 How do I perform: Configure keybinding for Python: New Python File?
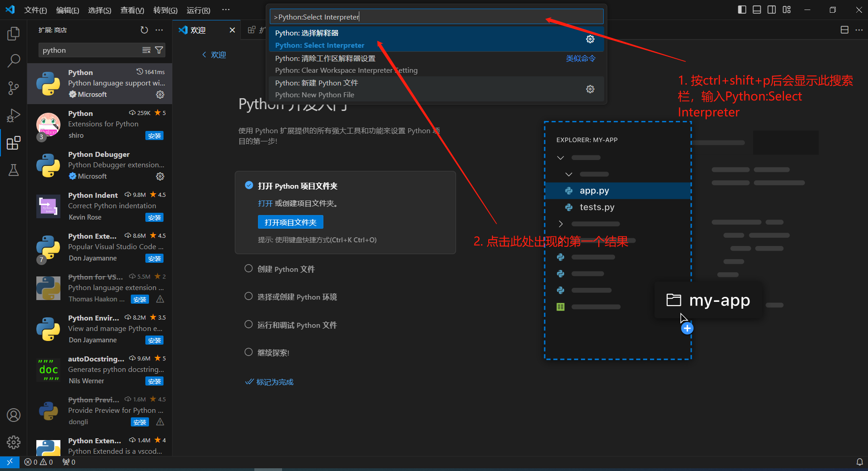pyautogui.click(x=590, y=89)
